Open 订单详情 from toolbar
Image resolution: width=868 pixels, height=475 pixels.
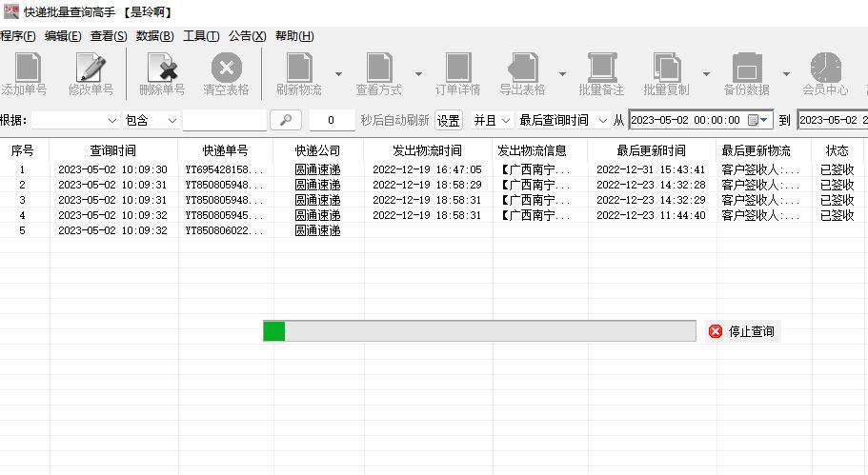(x=457, y=68)
